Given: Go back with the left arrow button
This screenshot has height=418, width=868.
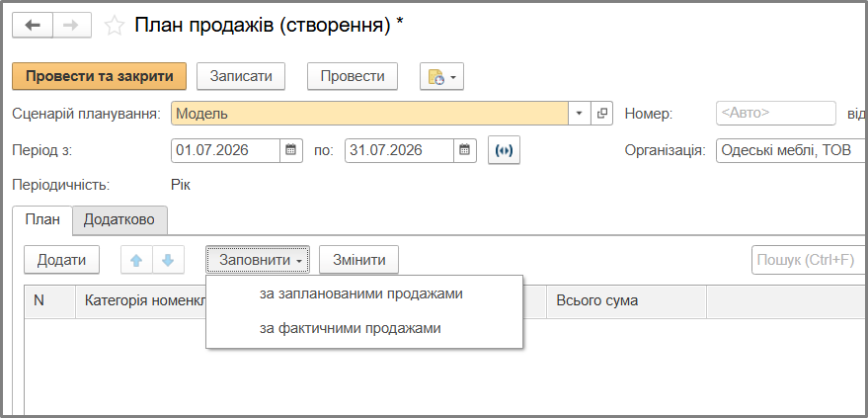Looking at the screenshot, I should [33, 26].
